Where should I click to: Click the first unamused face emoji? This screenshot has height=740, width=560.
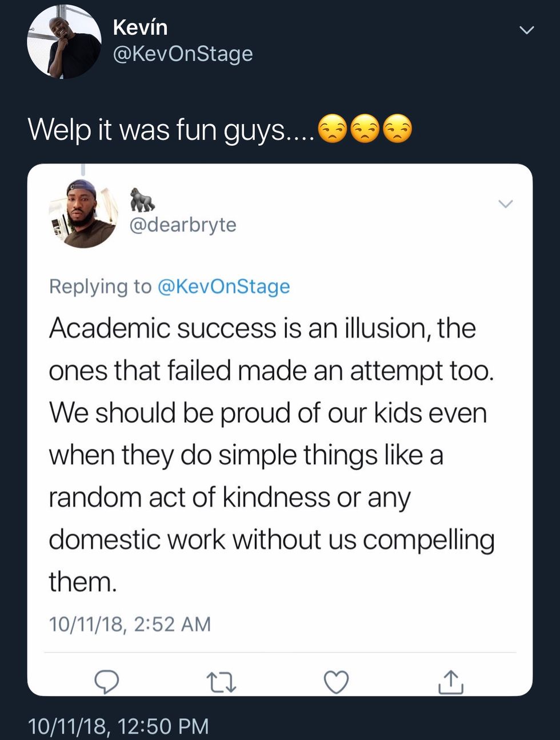coord(332,129)
